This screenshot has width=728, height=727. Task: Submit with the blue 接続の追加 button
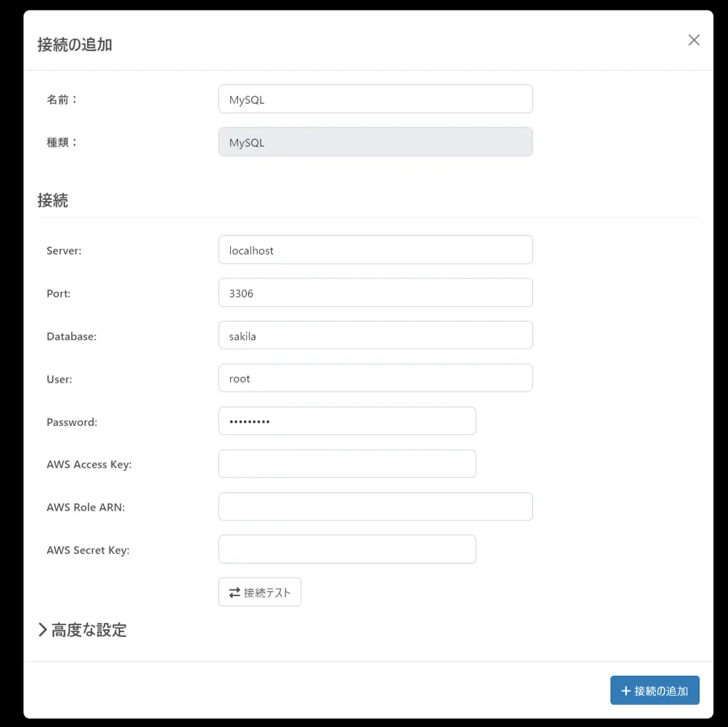(x=655, y=690)
